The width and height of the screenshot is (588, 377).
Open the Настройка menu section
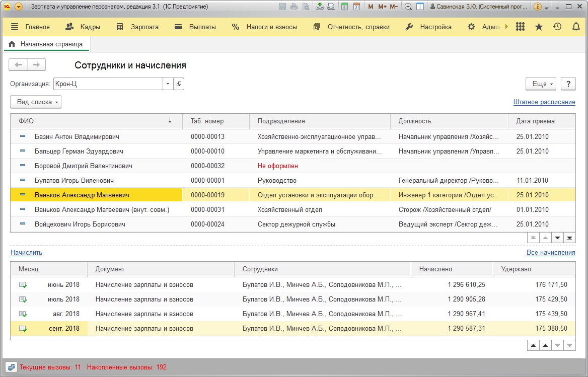[x=428, y=27]
